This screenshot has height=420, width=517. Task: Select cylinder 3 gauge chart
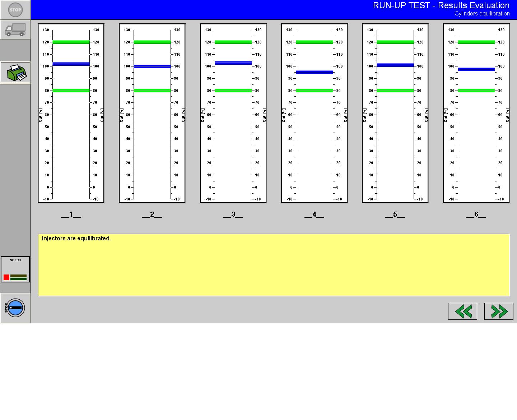(233, 114)
